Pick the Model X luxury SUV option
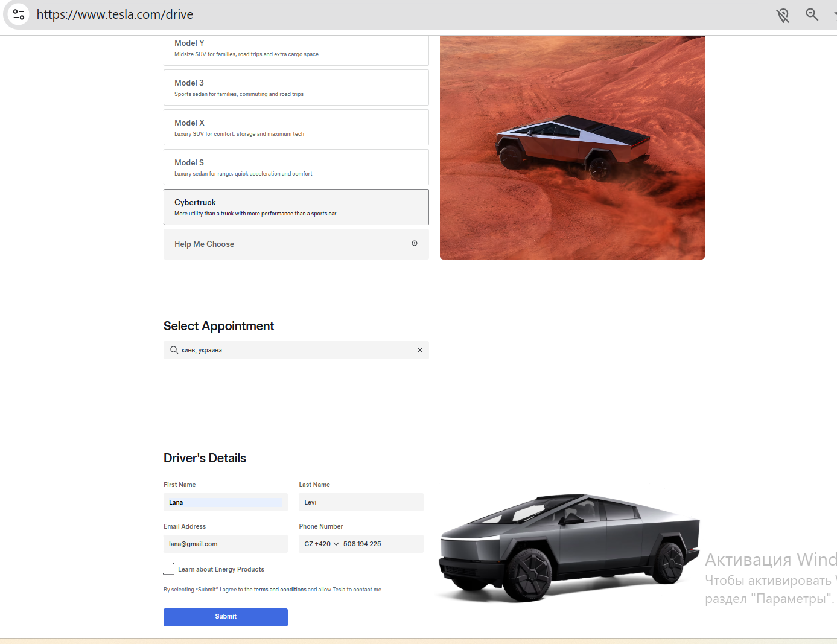The height and width of the screenshot is (644, 837). click(x=296, y=127)
